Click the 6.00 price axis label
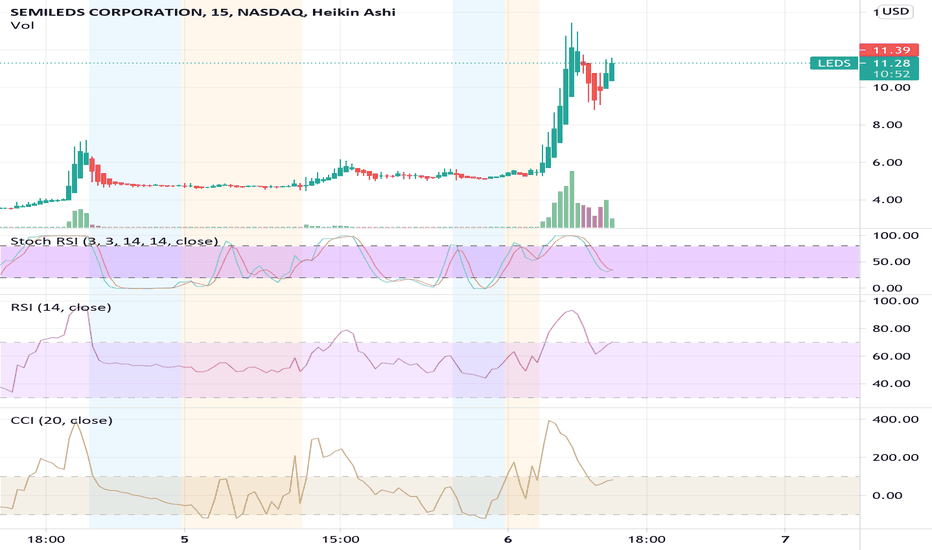The height and width of the screenshot is (550, 932). coord(887,162)
